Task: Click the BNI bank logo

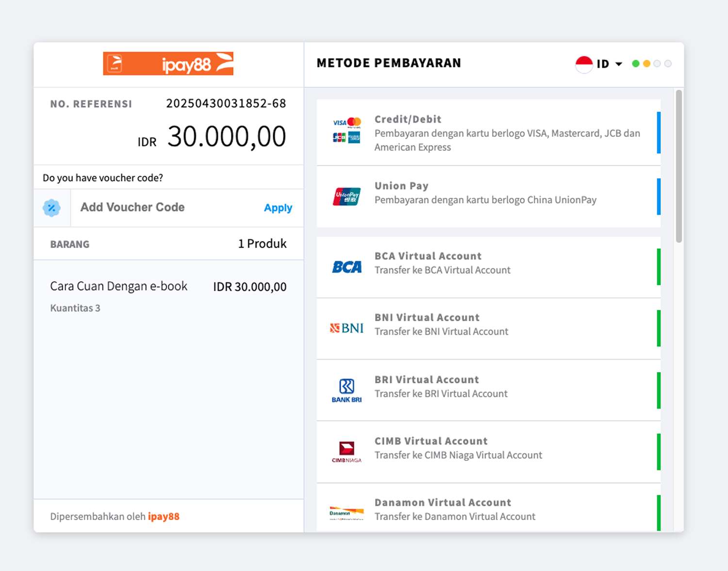Action: pyautogui.click(x=347, y=328)
